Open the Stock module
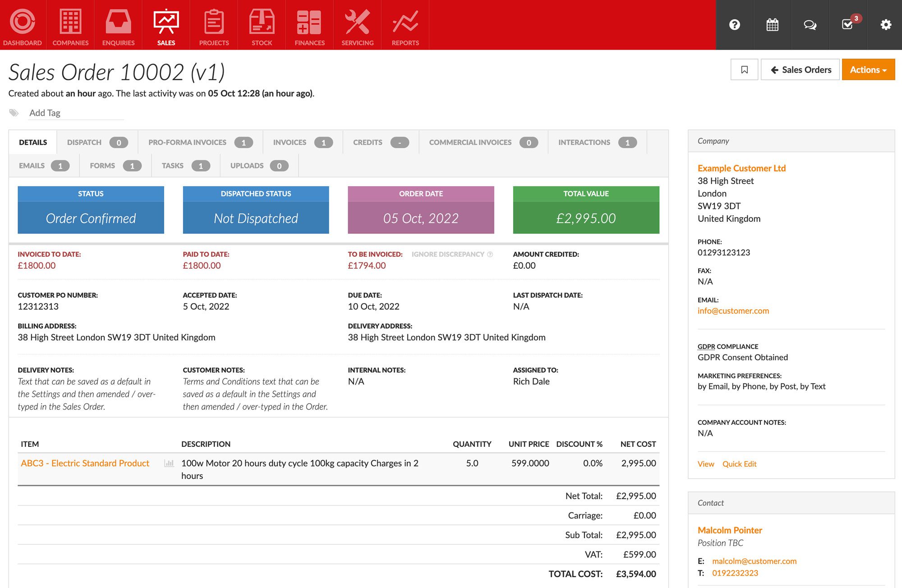902x588 pixels. click(262, 25)
